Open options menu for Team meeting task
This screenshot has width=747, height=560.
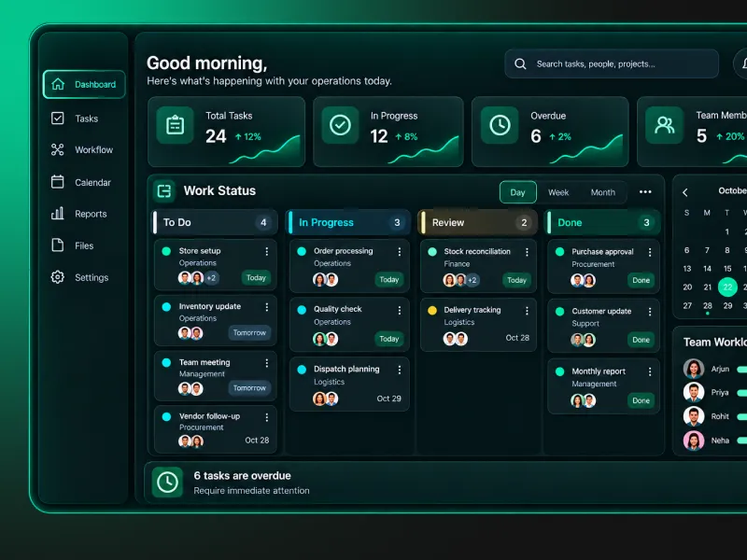point(267,363)
